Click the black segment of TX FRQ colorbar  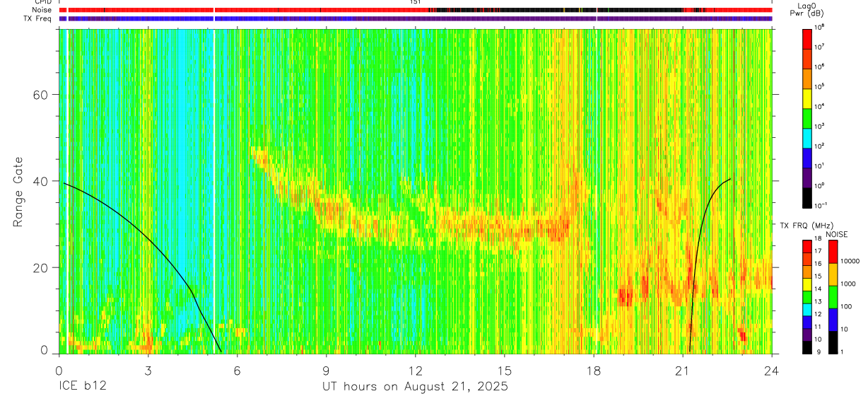coord(807,347)
